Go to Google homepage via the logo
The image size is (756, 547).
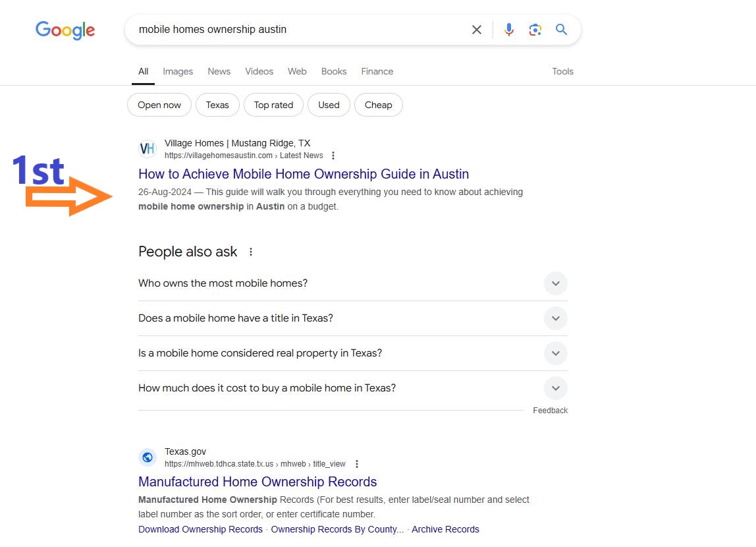[x=65, y=30]
